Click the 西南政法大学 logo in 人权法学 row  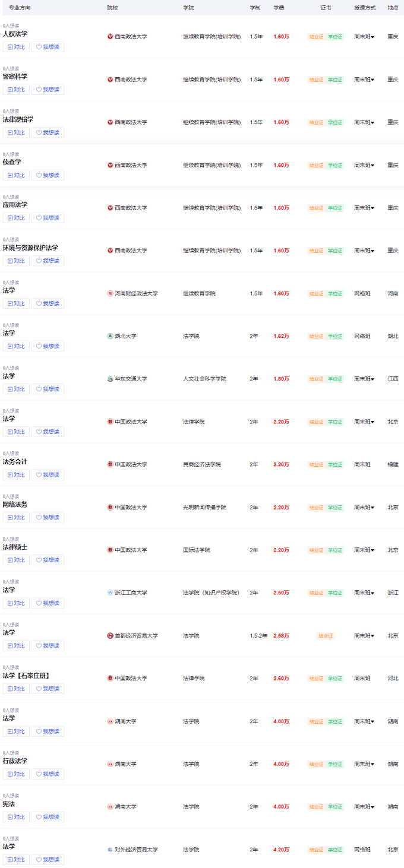tap(110, 37)
